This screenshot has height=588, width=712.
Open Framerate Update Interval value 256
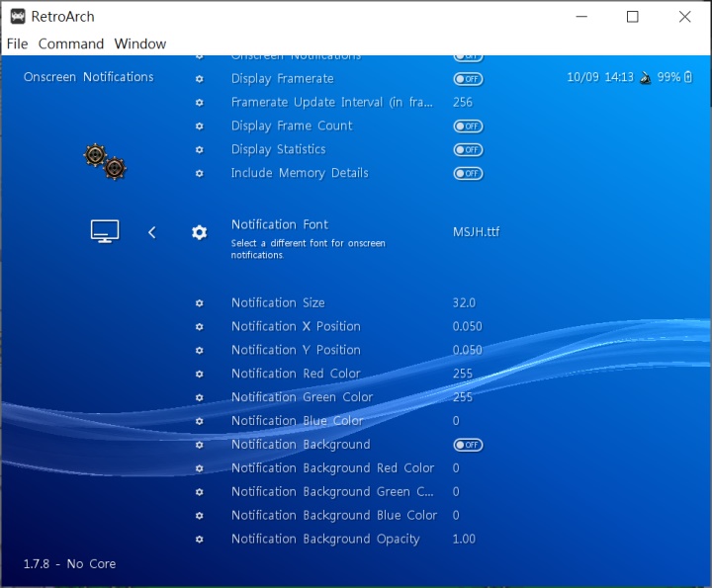tap(463, 103)
